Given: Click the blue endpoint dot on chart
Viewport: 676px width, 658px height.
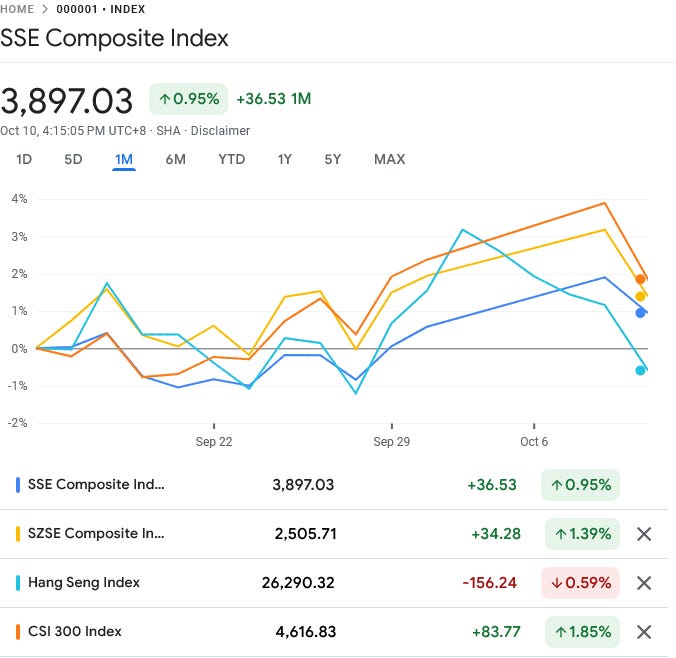Looking at the screenshot, I should click(x=640, y=313).
